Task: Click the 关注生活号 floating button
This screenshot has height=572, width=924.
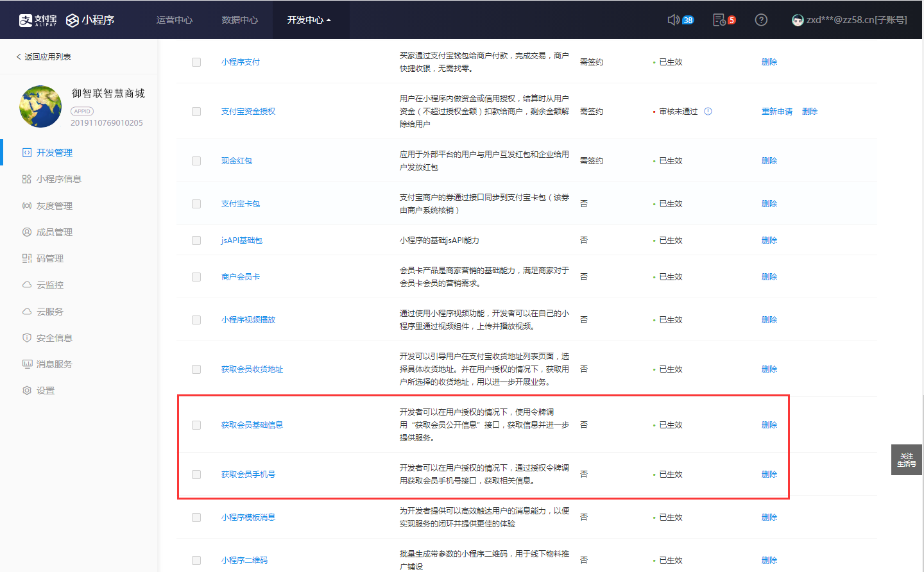Action: tap(906, 460)
